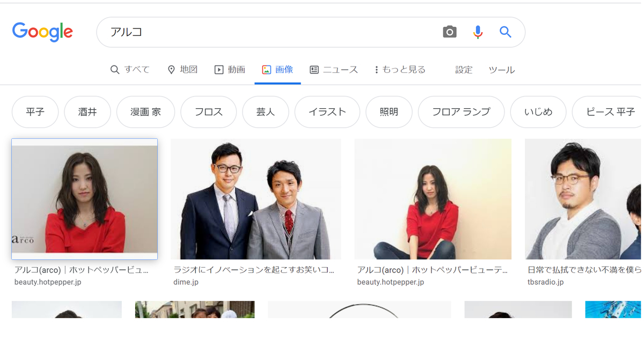This screenshot has width=644, height=362.
Task: Open search by image camera icon
Action: coord(450,32)
